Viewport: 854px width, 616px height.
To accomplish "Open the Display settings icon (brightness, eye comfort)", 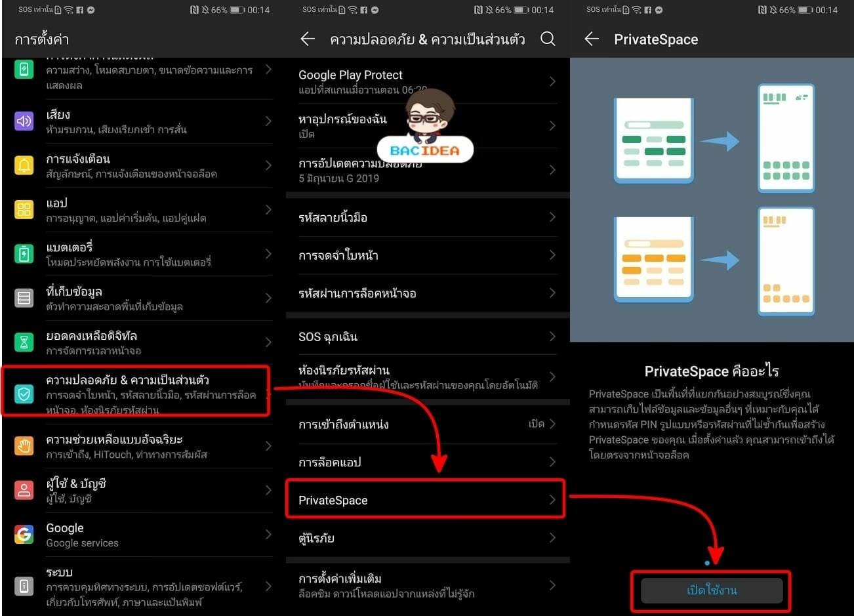I will click(x=24, y=70).
